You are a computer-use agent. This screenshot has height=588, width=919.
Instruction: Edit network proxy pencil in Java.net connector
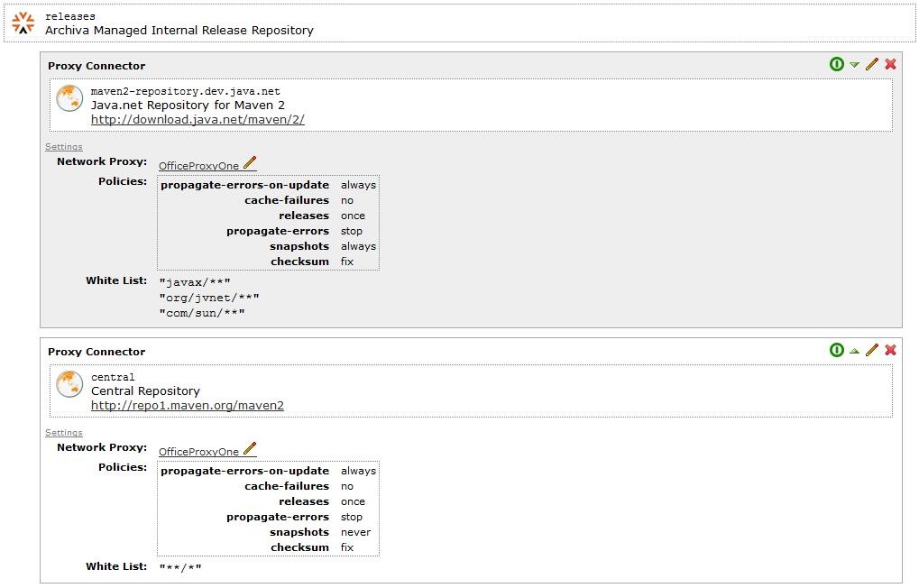pos(250,162)
